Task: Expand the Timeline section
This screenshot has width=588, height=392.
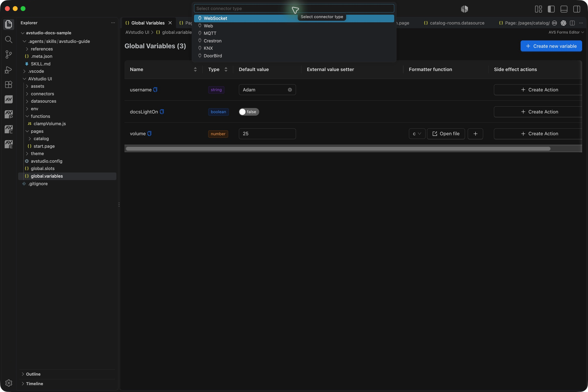Action: click(35, 383)
